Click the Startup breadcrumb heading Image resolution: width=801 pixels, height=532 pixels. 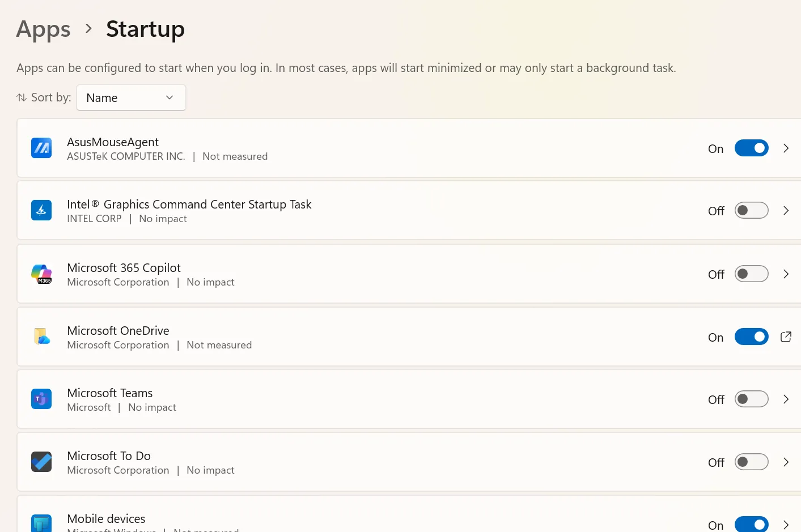(x=145, y=29)
